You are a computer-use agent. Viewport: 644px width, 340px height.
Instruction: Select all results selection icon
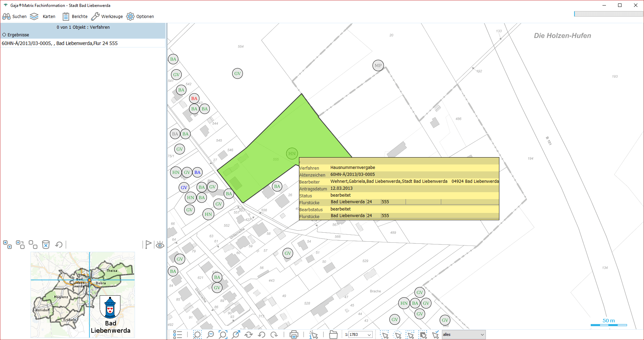pyautogui.click(x=7, y=245)
